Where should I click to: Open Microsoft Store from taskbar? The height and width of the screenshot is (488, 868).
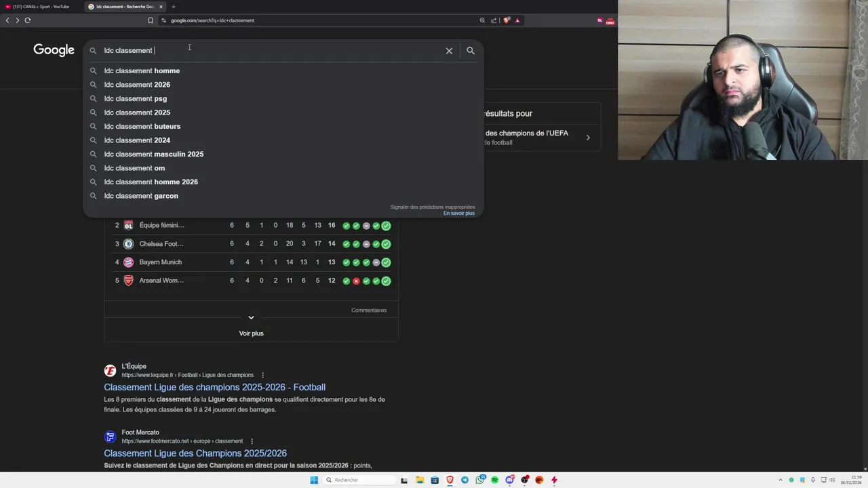[x=435, y=480]
